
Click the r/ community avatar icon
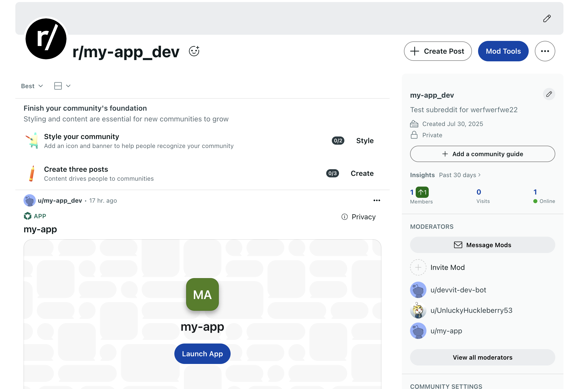46,39
